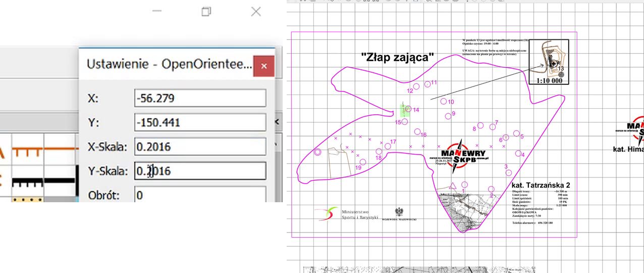Click control point 11 circle on map
Image resolution: width=644 pixels, height=273 pixels.
(427, 83)
